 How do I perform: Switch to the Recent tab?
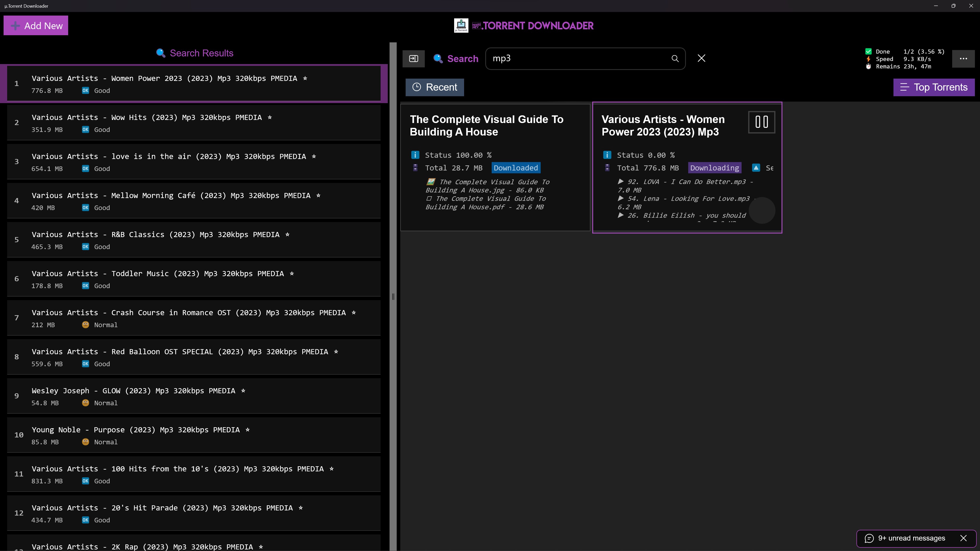pyautogui.click(x=434, y=88)
